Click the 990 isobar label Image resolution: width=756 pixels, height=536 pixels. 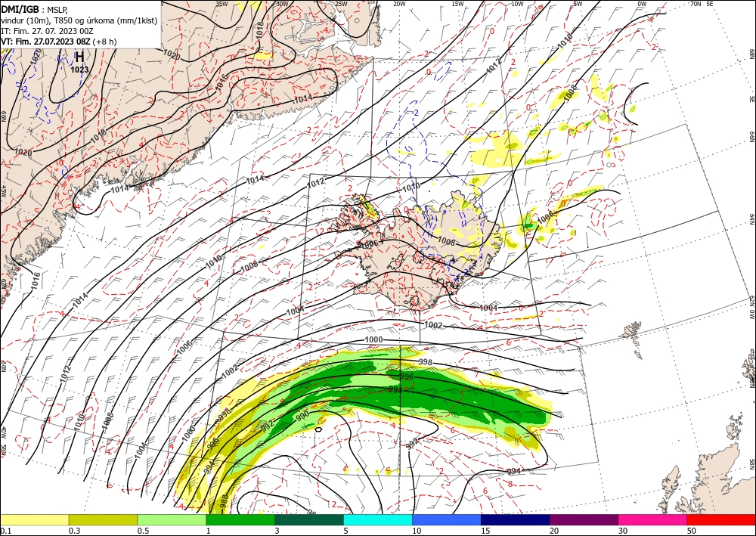(x=303, y=416)
